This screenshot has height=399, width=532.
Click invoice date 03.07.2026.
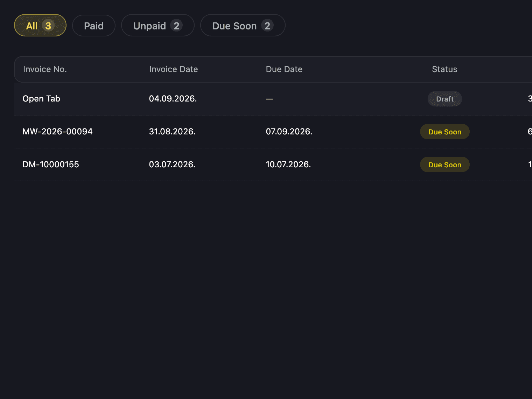point(172,164)
